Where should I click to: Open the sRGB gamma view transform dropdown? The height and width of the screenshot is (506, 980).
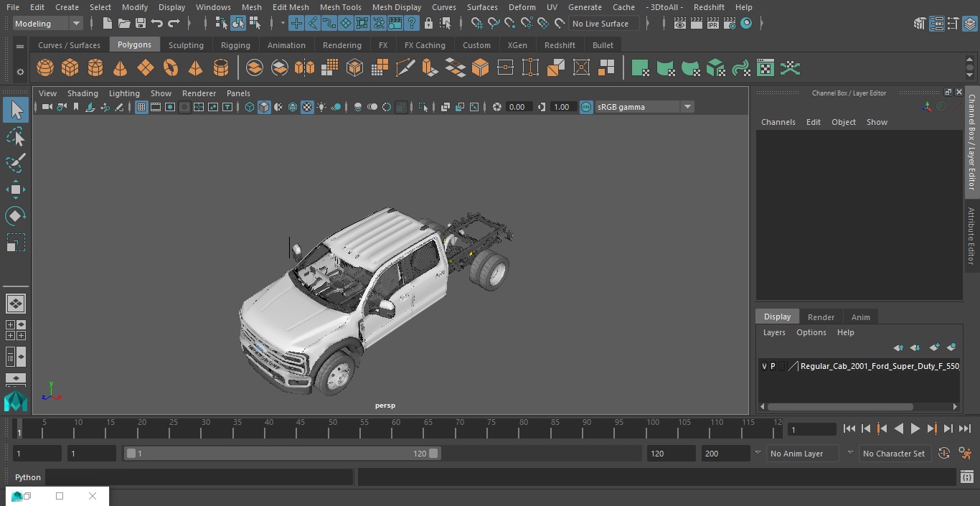click(x=644, y=107)
